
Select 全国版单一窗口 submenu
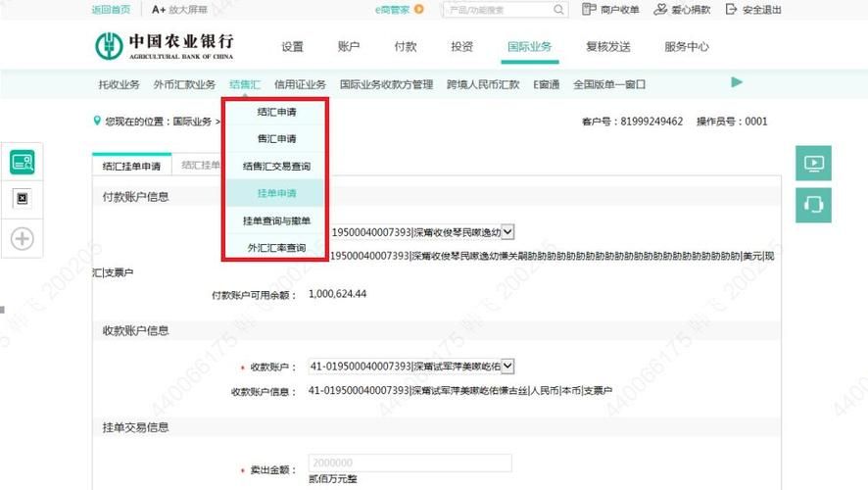609,84
